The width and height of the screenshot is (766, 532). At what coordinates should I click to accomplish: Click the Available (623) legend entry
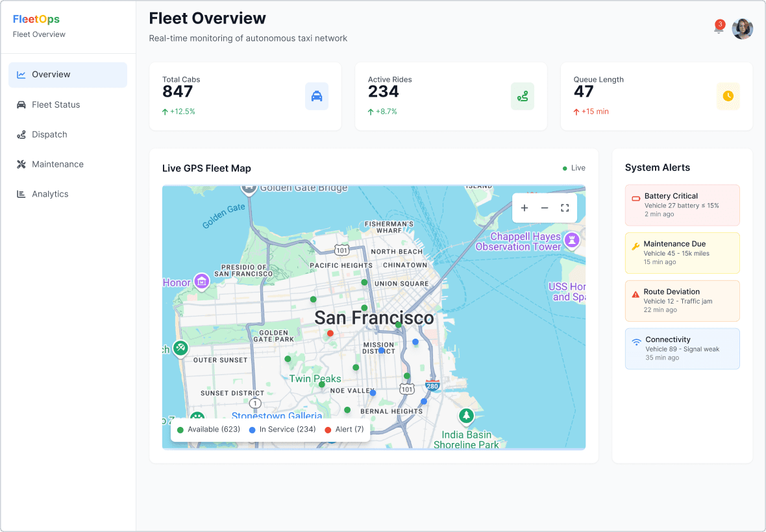(x=208, y=429)
